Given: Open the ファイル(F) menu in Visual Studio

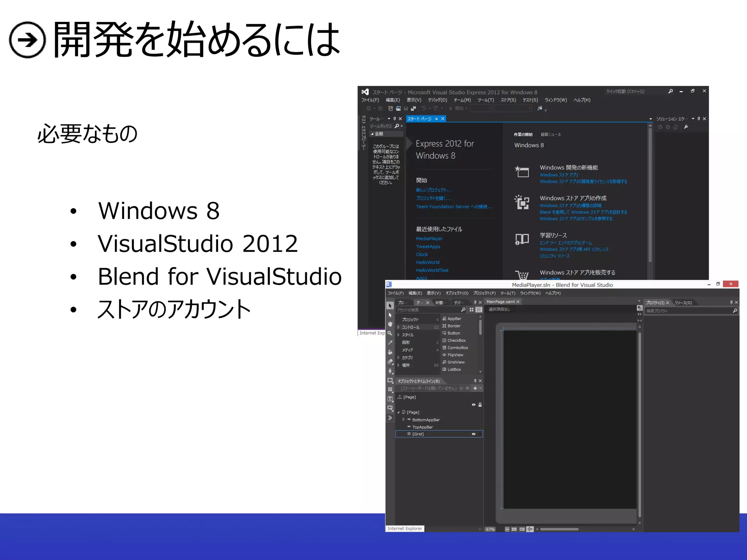Looking at the screenshot, I should tap(370, 100).
